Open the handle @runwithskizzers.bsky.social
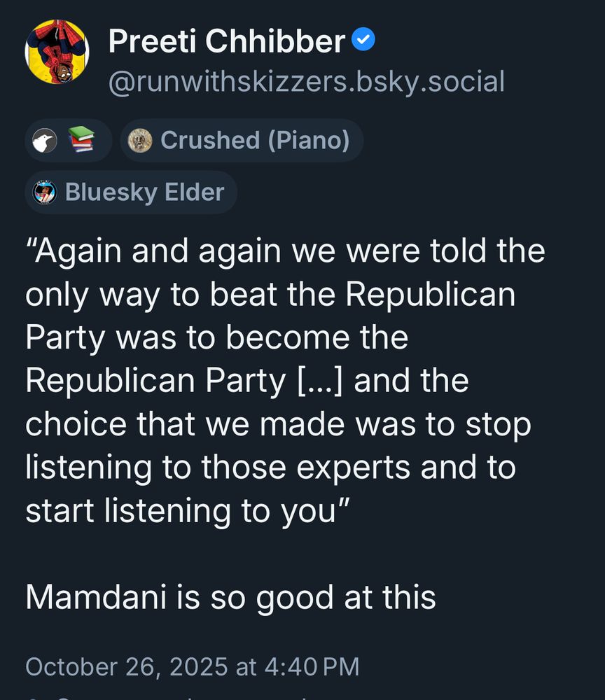 305,82
